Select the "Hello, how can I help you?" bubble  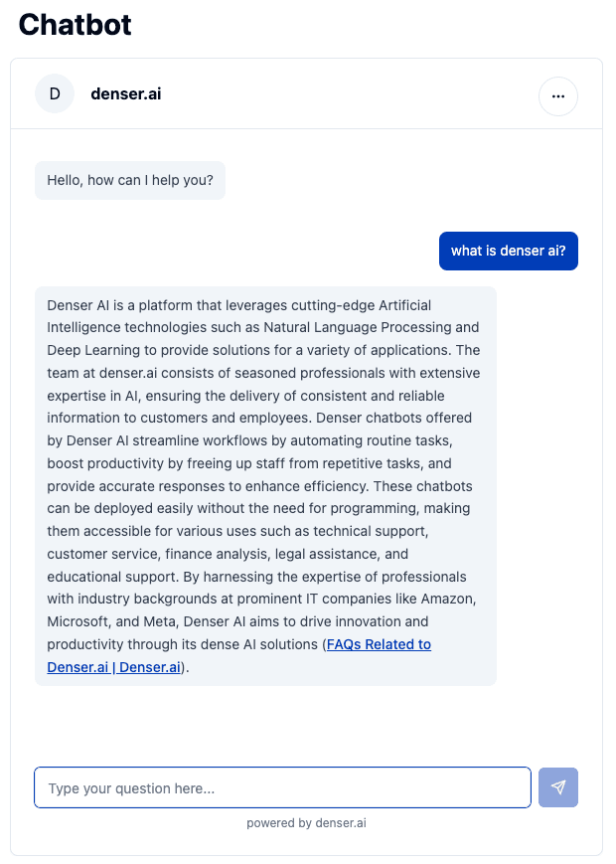click(129, 180)
